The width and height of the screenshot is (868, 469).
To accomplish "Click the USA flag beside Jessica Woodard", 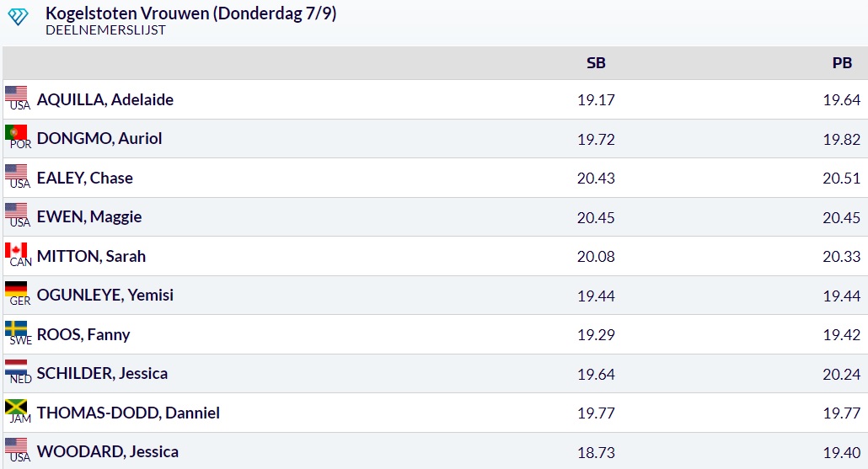I will click(16, 445).
